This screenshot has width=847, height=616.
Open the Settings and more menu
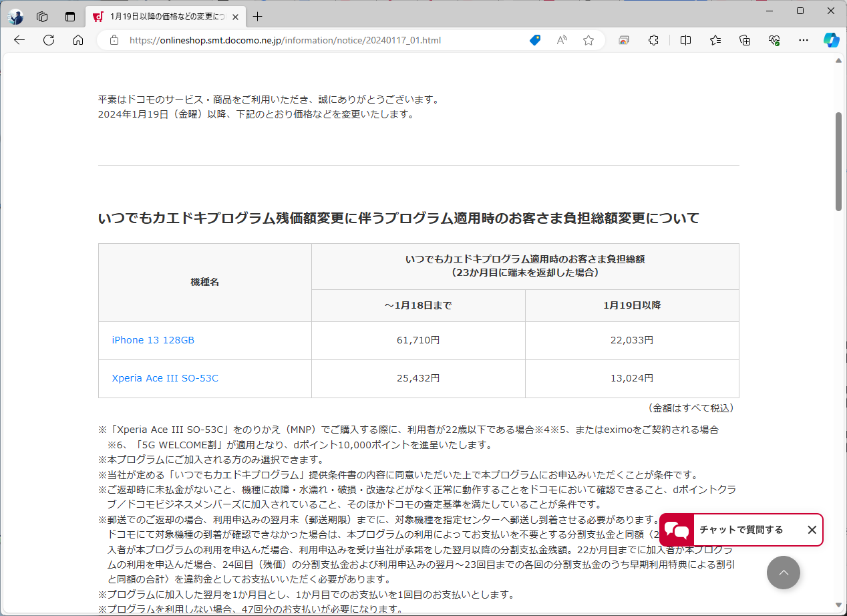click(x=803, y=40)
